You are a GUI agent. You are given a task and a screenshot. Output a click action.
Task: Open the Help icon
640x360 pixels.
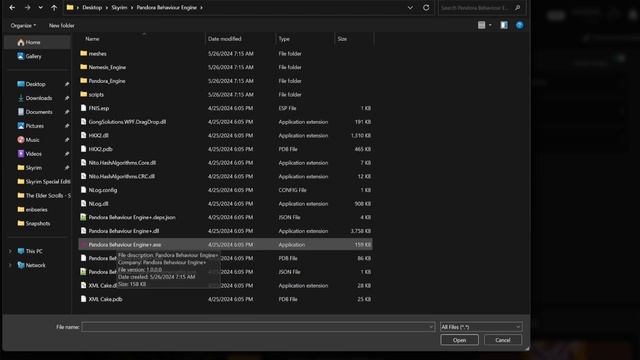[x=520, y=25]
